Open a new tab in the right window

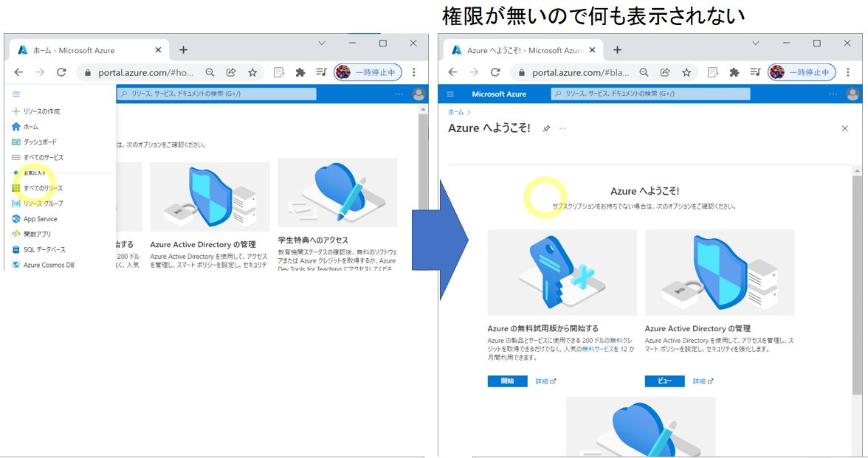[617, 50]
